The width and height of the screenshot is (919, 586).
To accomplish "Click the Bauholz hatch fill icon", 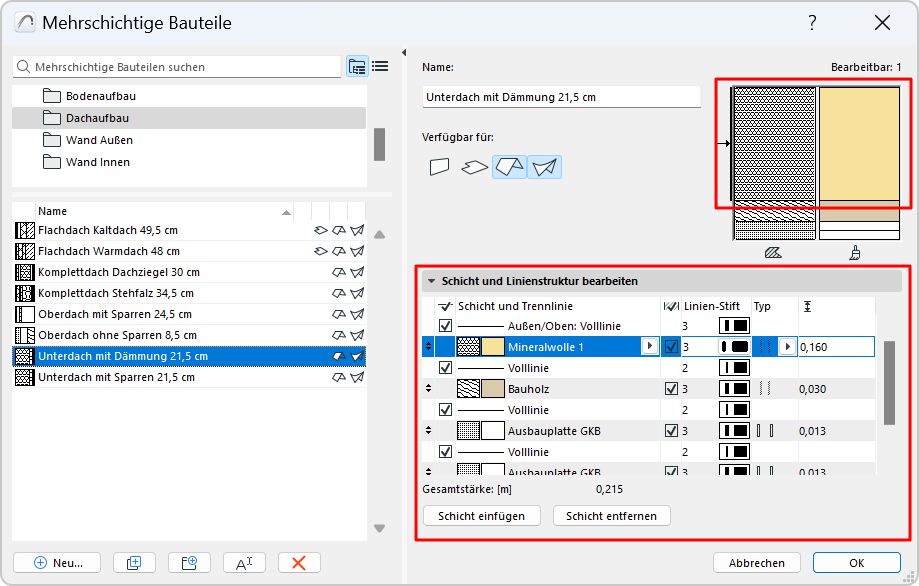I will pos(468,389).
